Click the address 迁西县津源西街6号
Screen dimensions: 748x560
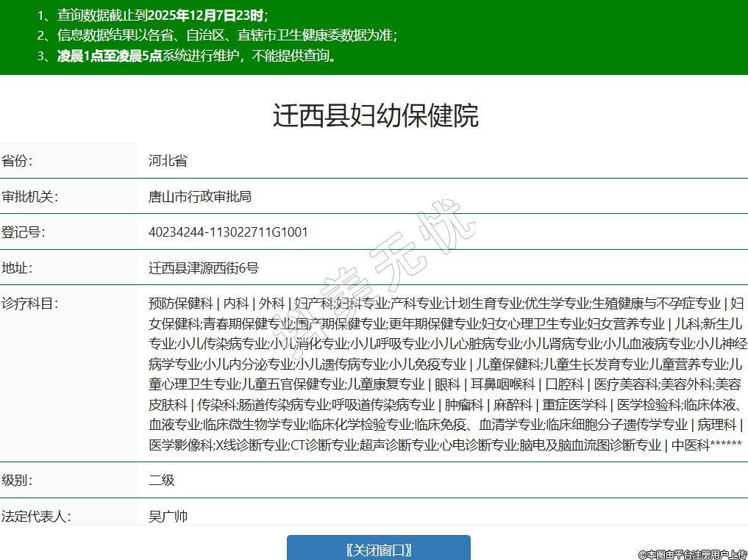[x=204, y=268]
